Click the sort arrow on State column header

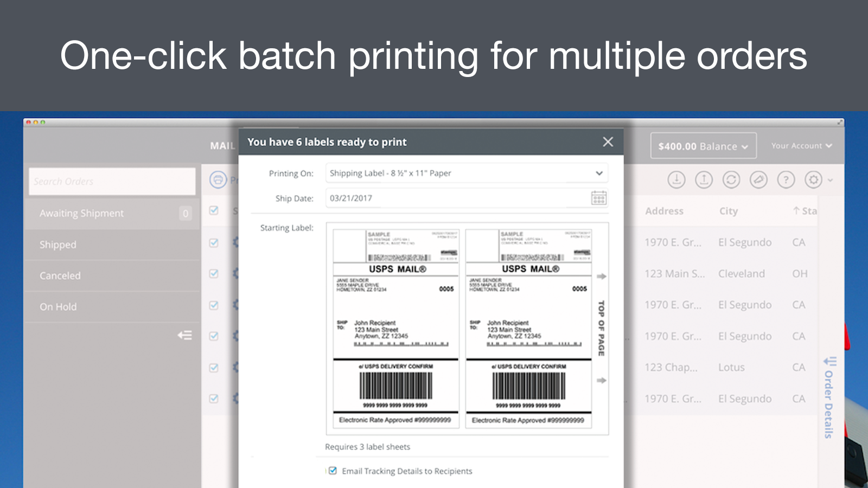click(x=796, y=210)
